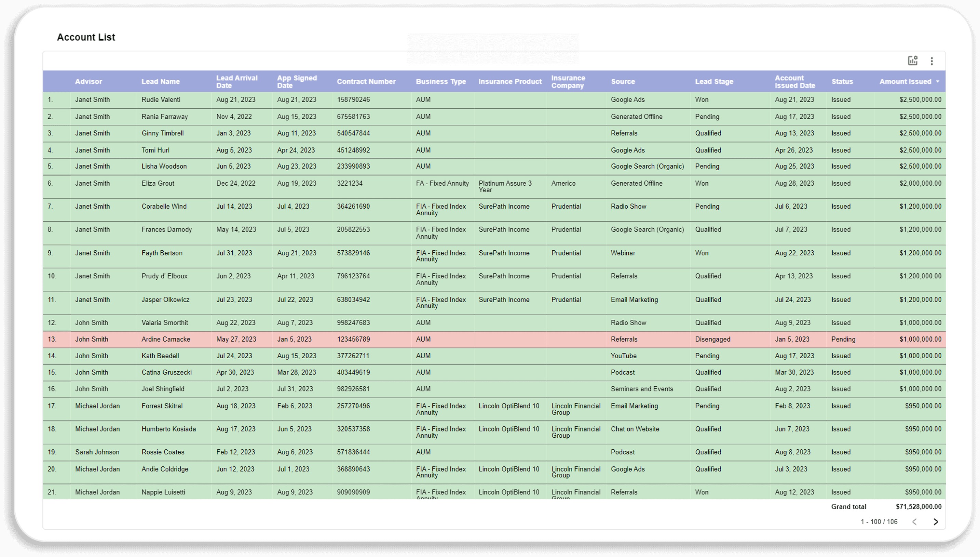This screenshot has height=557, width=980.
Task: Click the Lead Stage column header
Action: tap(714, 81)
